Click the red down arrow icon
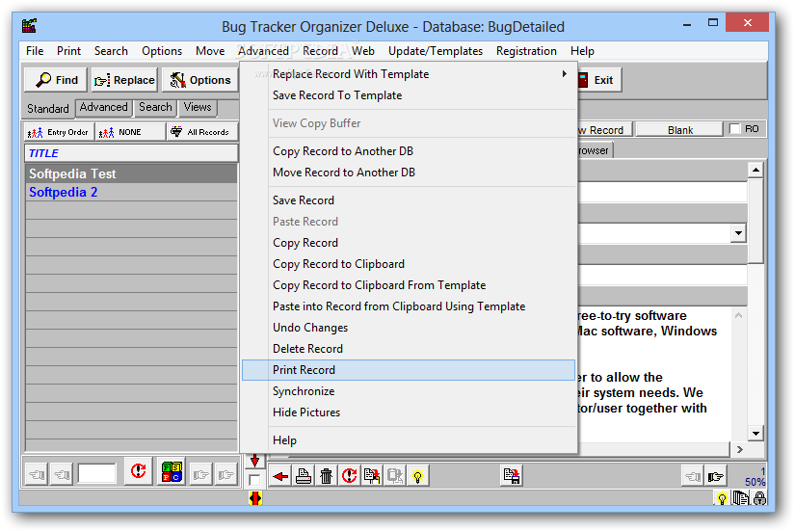 pos(255,461)
